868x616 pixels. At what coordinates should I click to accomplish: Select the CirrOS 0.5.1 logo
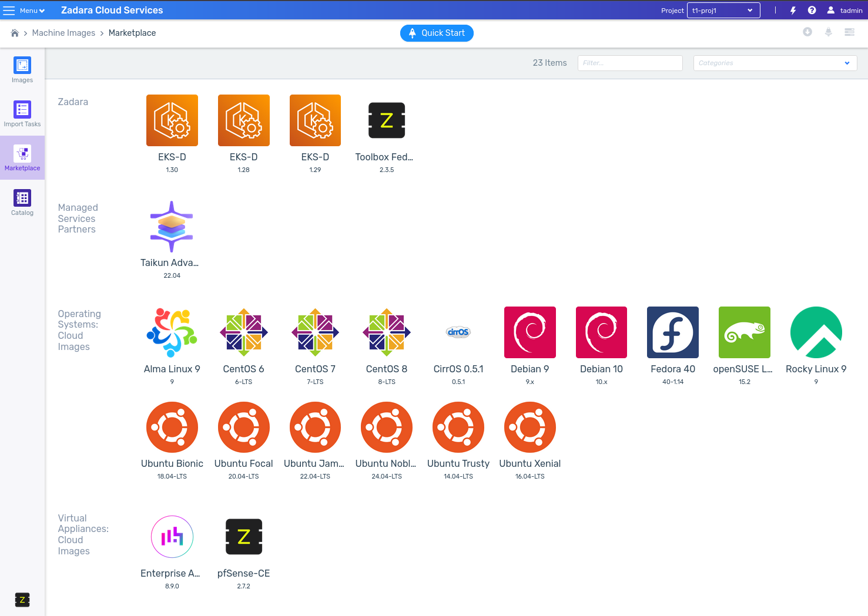[458, 332]
